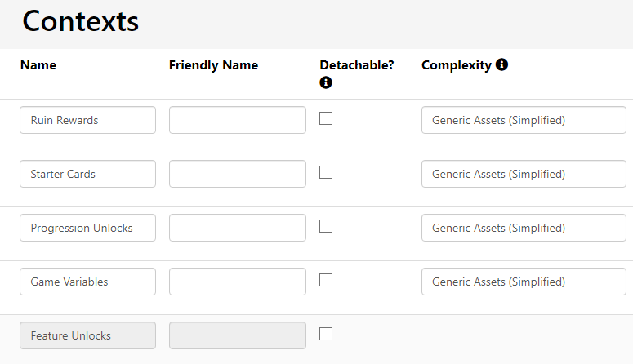This screenshot has width=633, height=364.
Task: Check Detachable for Ruin Rewards
Action: click(326, 118)
